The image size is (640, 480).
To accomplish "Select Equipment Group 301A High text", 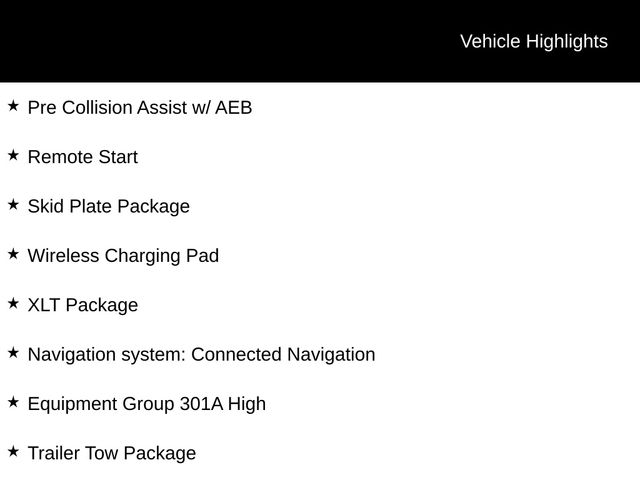I will (x=147, y=404).
